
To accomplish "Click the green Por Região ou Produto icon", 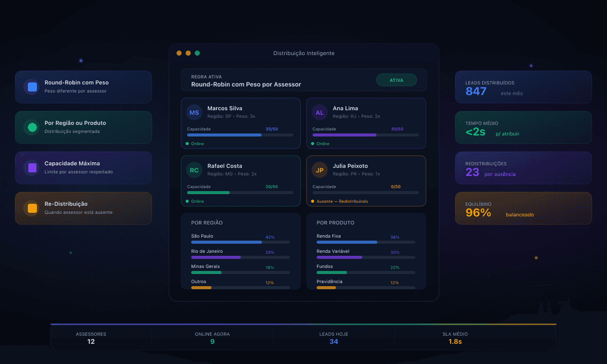I will 32,127.
